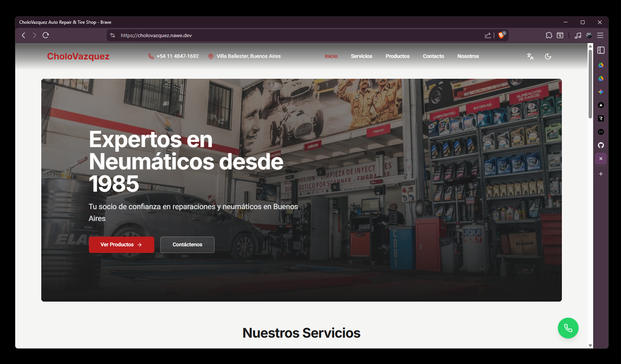The image size is (621, 364).
Task: Select Productos in the navigation bar
Action: click(x=398, y=56)
